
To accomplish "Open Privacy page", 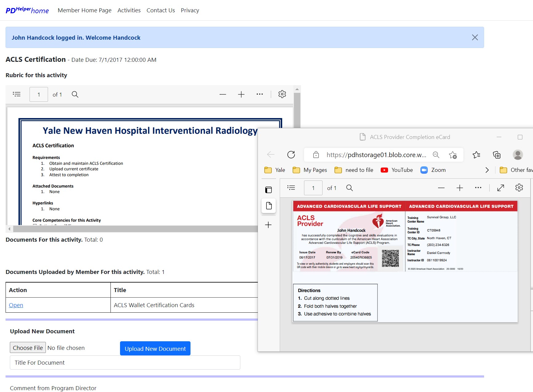I will 190,10.
